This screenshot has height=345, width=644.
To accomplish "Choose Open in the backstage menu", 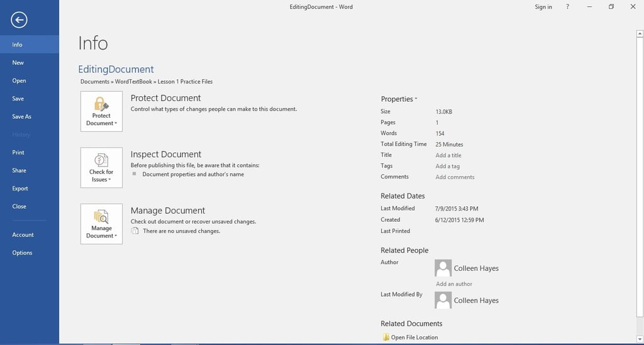I will pyautogui.click(x=30, y=80).
